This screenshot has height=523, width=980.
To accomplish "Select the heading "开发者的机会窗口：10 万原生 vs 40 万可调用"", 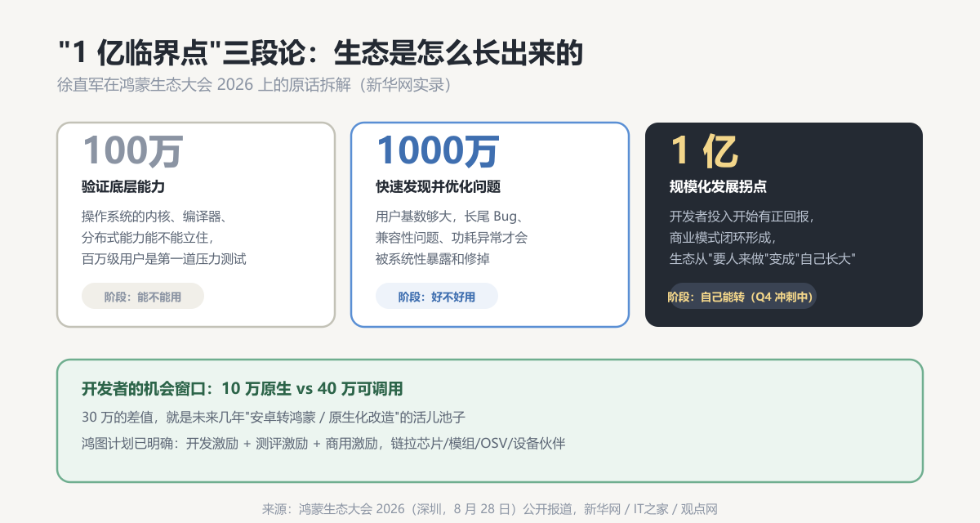I will point(243,388).
